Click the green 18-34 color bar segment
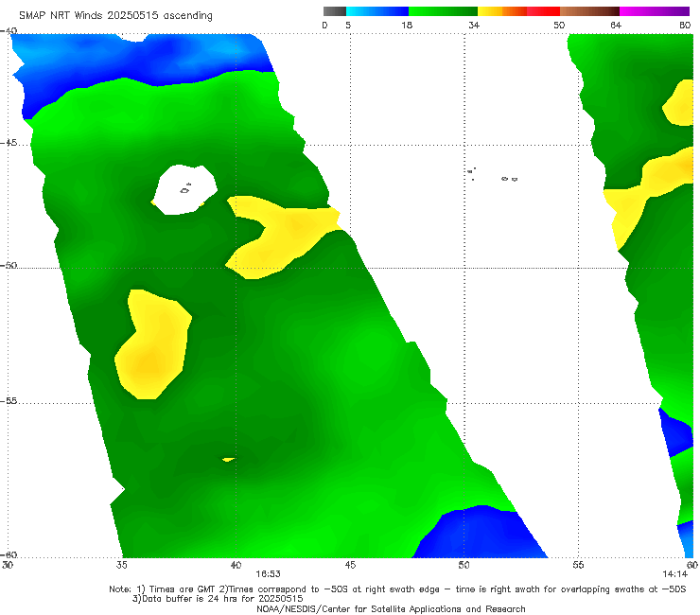This screenshot has height=615, width=700. [x=443, y=11]
